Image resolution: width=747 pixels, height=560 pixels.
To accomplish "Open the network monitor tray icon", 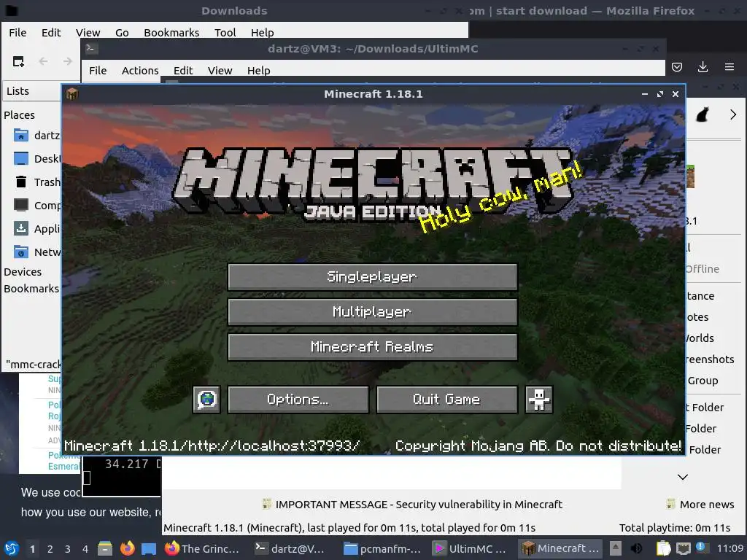I will coord(683,548).
